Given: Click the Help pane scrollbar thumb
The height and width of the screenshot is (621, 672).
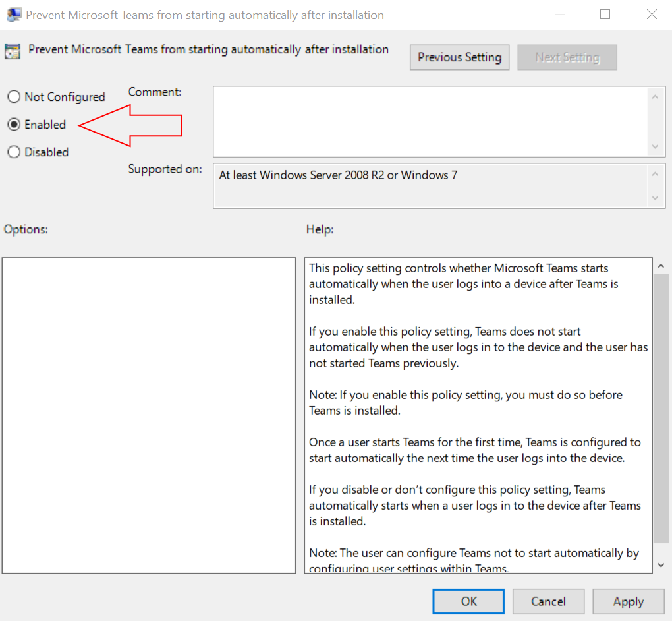Looking at the screenshot, I should tap(661, 408).
